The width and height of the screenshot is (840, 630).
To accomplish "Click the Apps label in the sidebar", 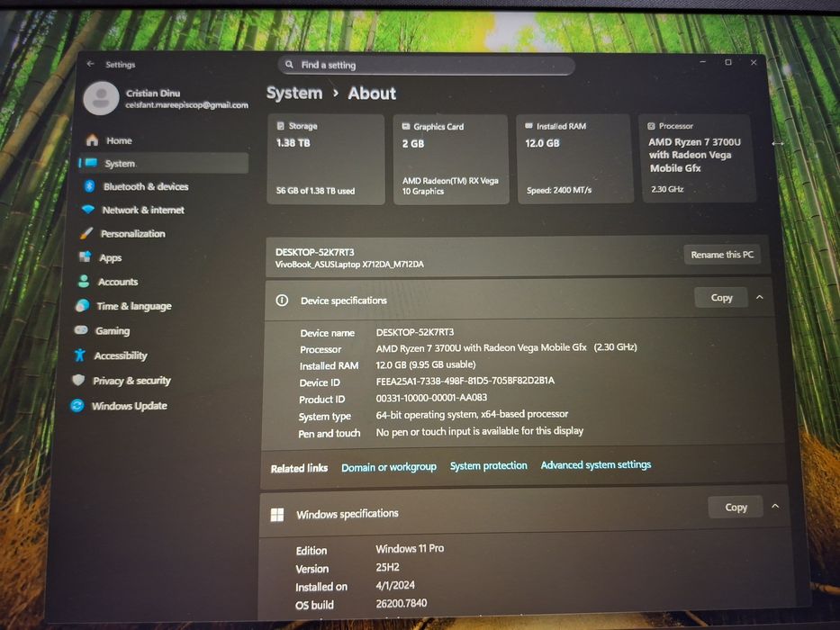I will [x=111, y=258].
